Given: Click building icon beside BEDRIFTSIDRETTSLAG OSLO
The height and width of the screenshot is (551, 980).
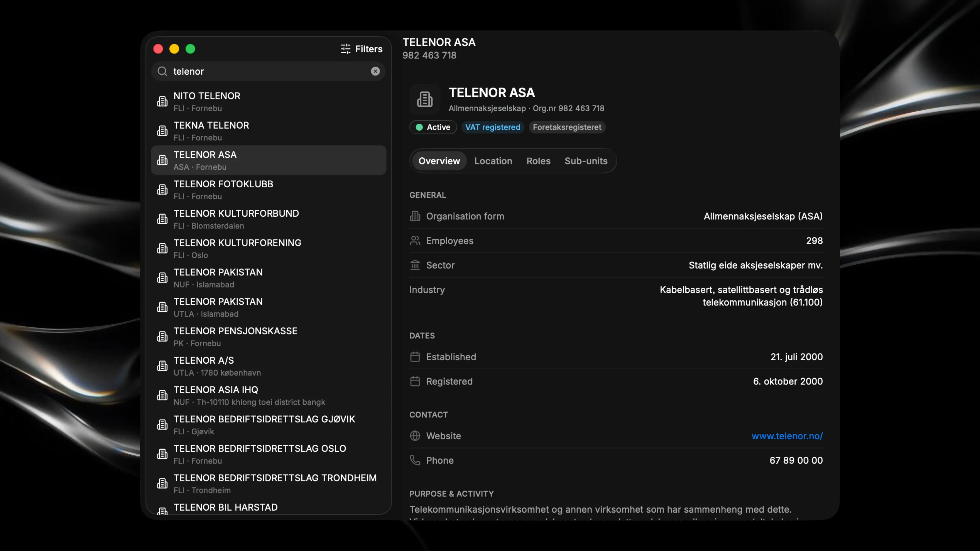Looking at the screenshot, I should [x=162, y=454].
